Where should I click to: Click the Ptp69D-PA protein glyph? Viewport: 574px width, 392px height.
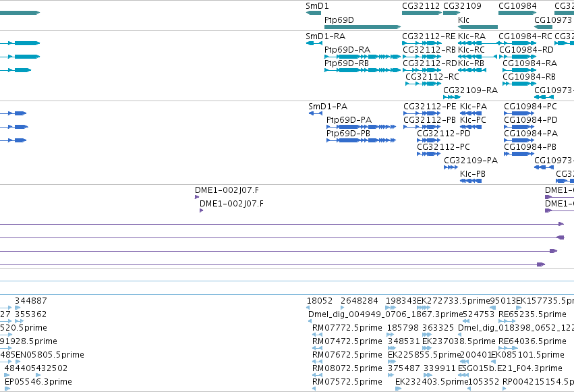[361, 127]
